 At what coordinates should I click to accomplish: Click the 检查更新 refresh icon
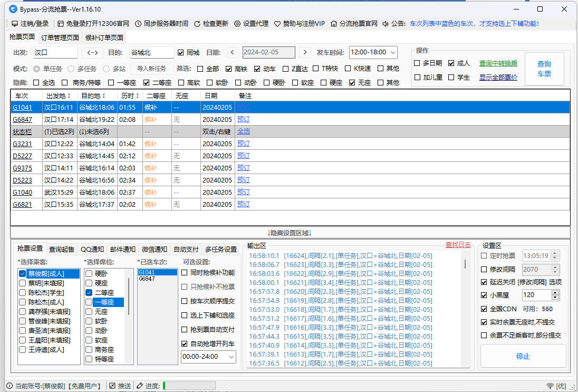click(x=197, y=24)
